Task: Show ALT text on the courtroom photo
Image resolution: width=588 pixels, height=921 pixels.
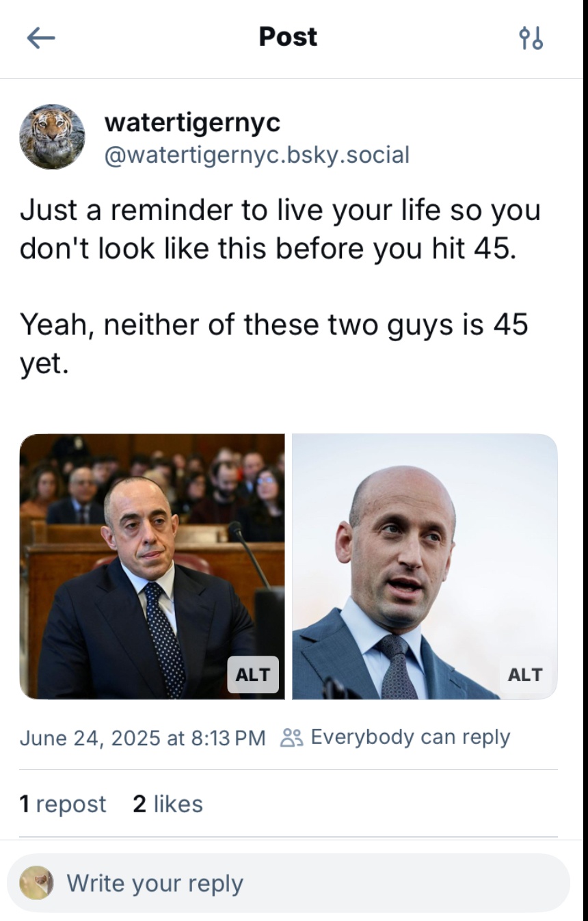Action: coord(252,674)
